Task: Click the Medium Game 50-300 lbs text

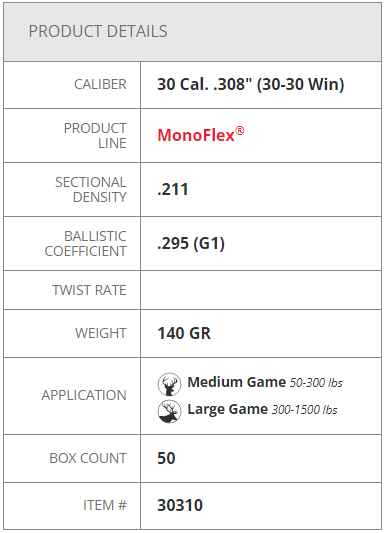Action: click(x=265, y=382)
